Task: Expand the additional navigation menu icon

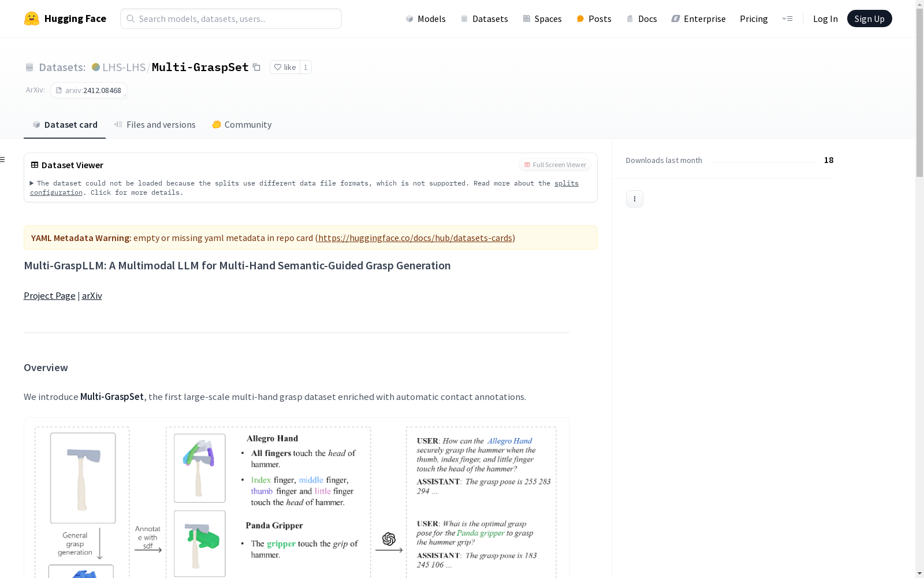Action: (787, 18)
